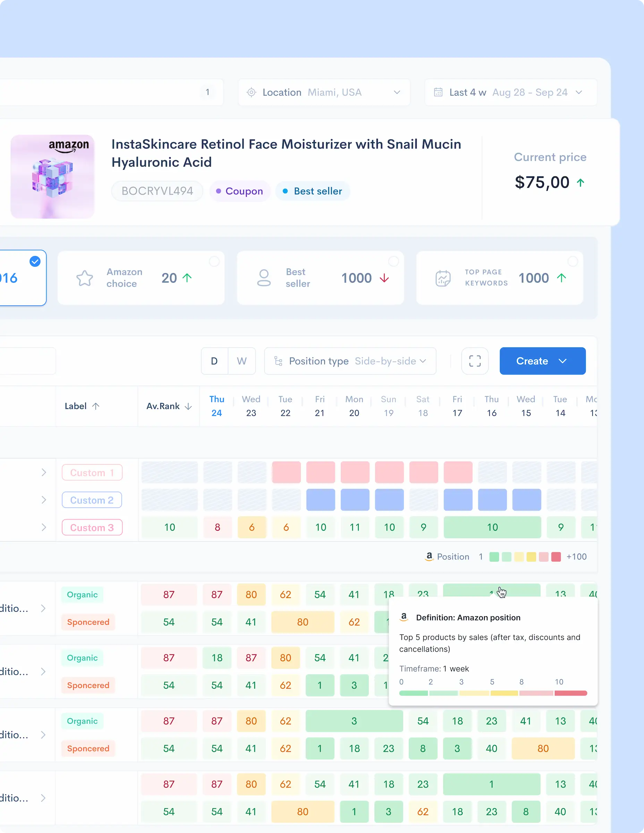This screenshot has height=833, width=644.
Task: Click Custom 3 wide cell showing 10
Action: (492, 528)
